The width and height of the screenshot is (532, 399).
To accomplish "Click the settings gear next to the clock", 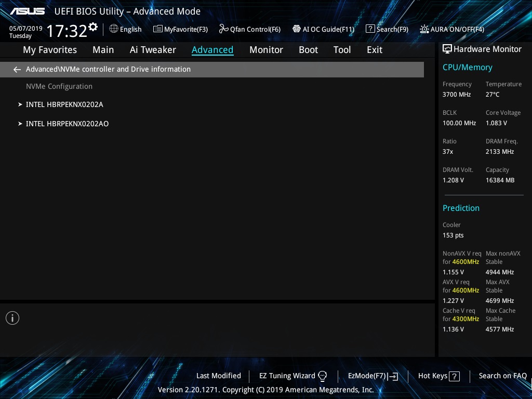I will coord(93,26).
